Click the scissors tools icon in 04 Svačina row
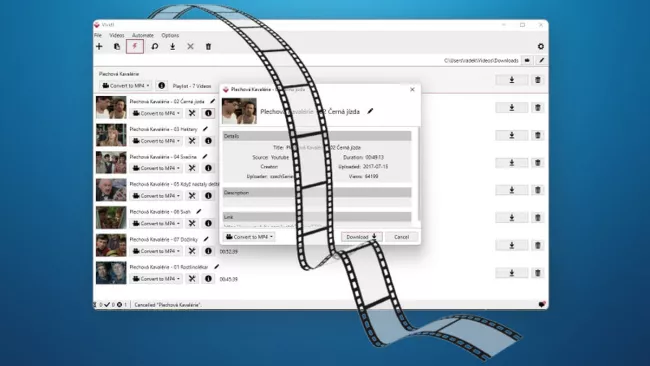The width and height of the screenshot is (650, 366). [x=192, y=168]
